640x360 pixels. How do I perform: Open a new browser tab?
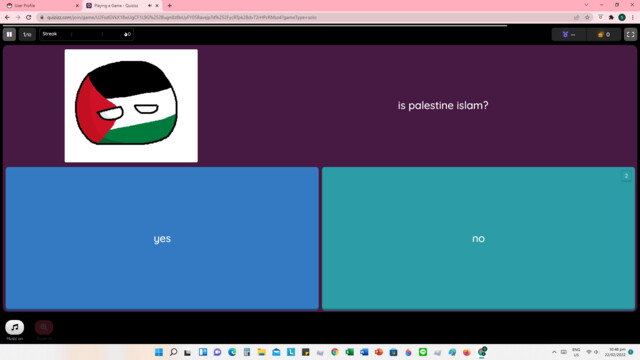pyautogui.click(x=169, y=6)
